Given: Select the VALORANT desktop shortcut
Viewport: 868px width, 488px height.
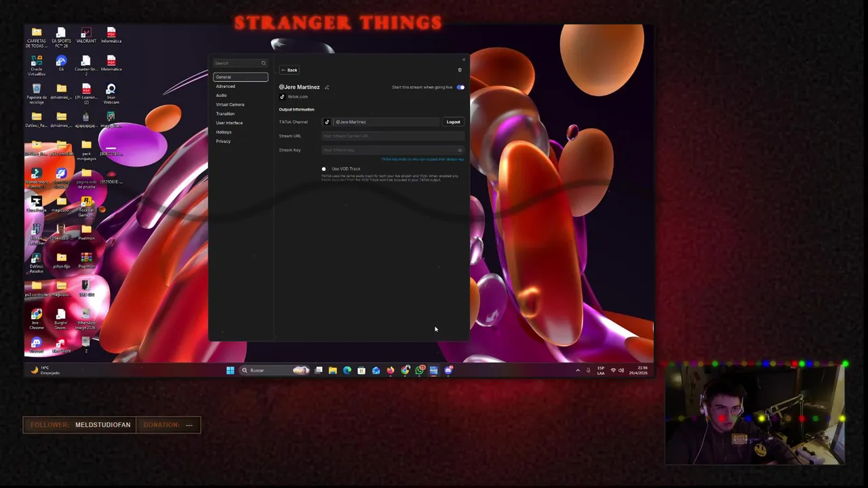Looking at the screenshot, I should tap(86, 36).
